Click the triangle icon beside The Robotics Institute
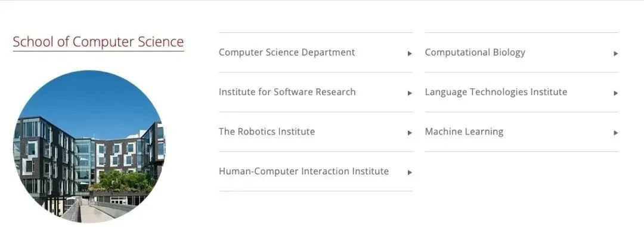644x227 pixels. (410, 133)
